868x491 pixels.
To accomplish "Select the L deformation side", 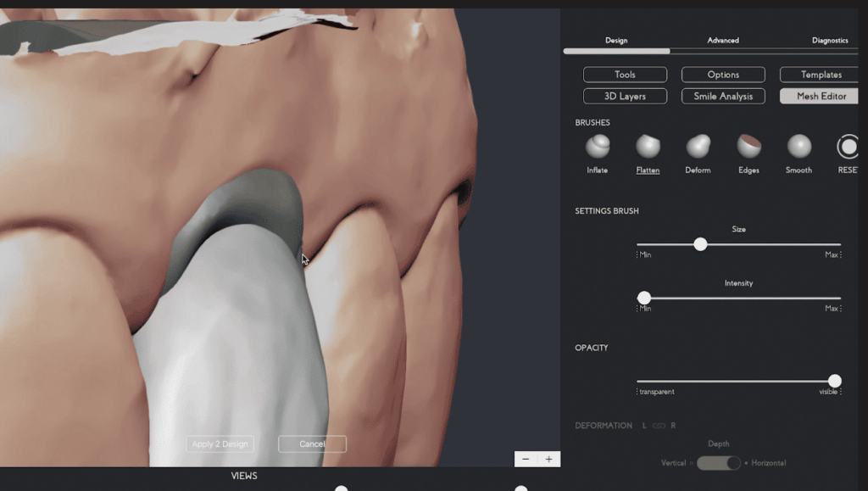I will pyautogui.click(x=644, y=426).
